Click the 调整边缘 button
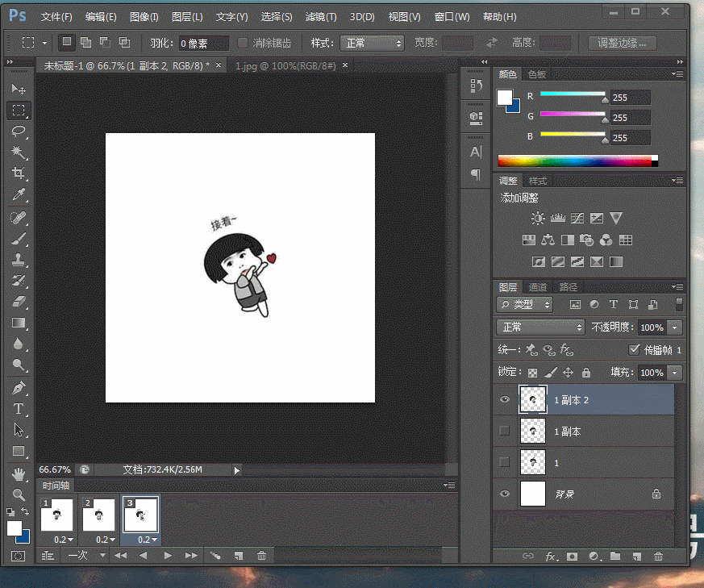The height and width of the screenshot is (588, 704). 622,44
